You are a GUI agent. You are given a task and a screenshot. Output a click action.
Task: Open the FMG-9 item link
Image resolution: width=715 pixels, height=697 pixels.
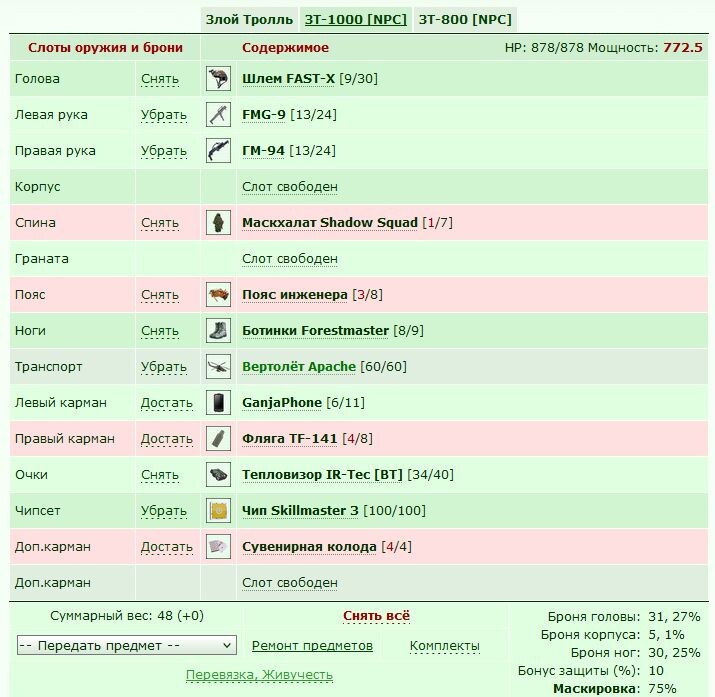pos(264,115)
